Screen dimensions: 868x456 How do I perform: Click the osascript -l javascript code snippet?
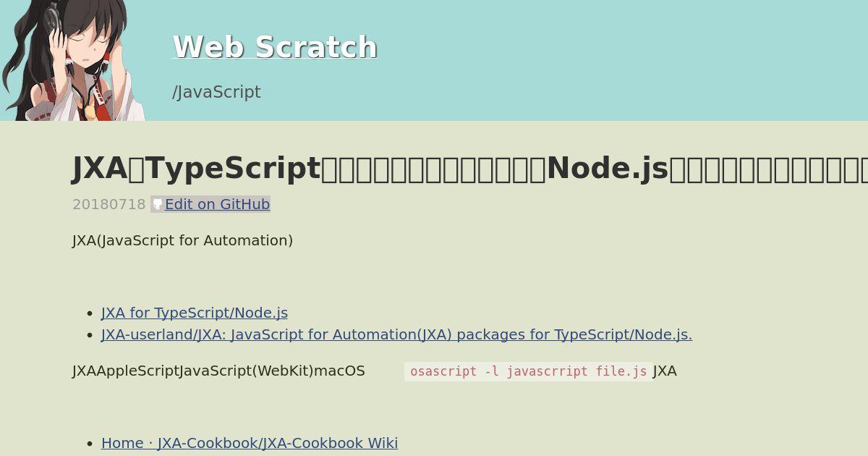[x=528, y=371]
